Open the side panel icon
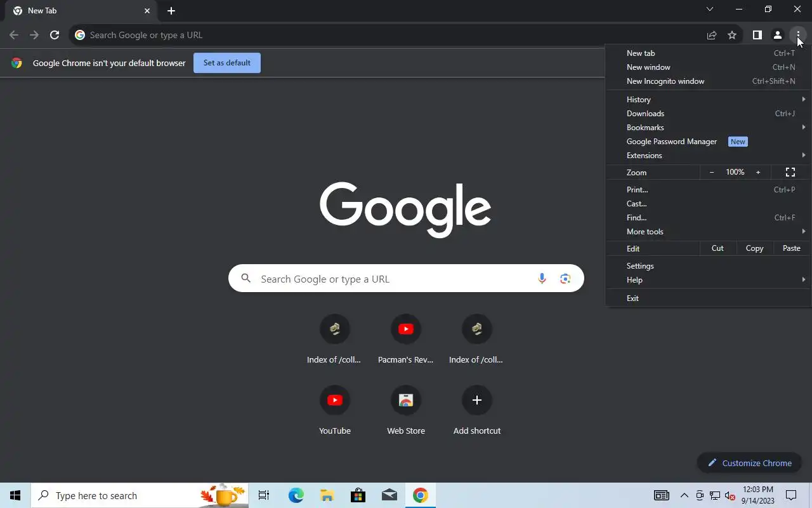812x508 pixels. (x=757, y=35)
